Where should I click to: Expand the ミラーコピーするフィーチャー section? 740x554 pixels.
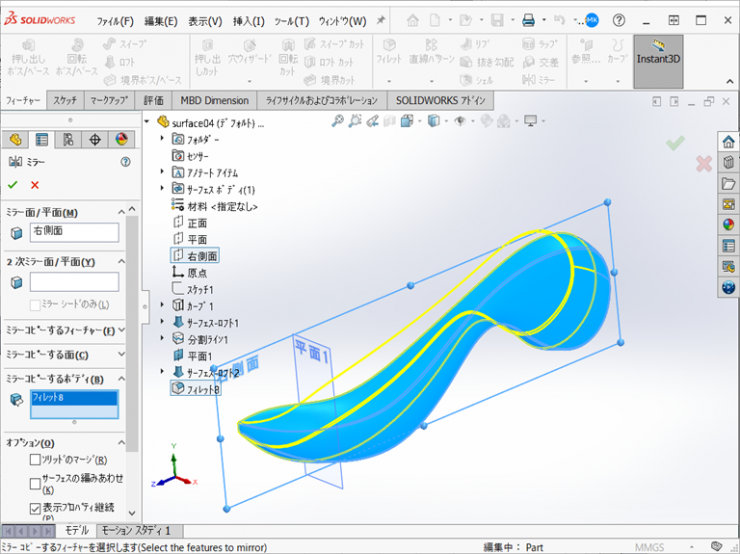(x=121, y=330)
